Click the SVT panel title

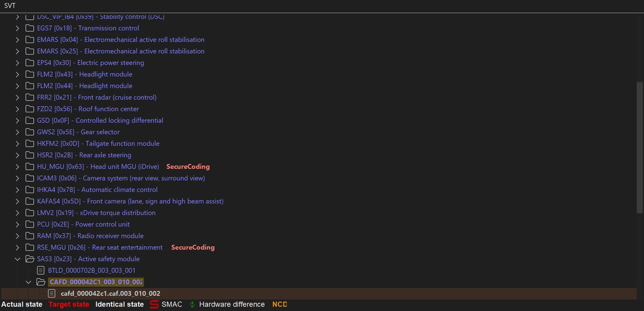coord(10,5)
